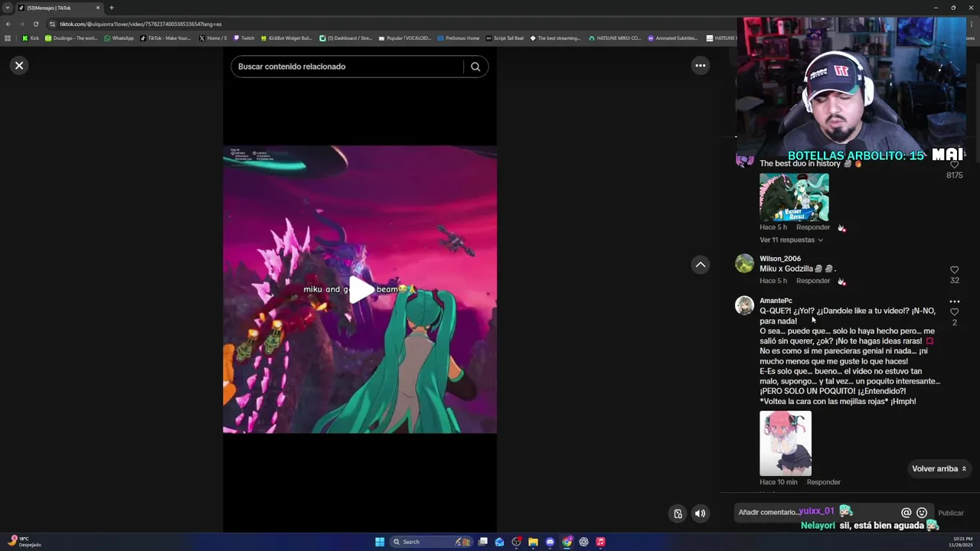This screenshot has width=980, height=551.
Task: Open the three-dots more options menu
Action: click(700, 66)
